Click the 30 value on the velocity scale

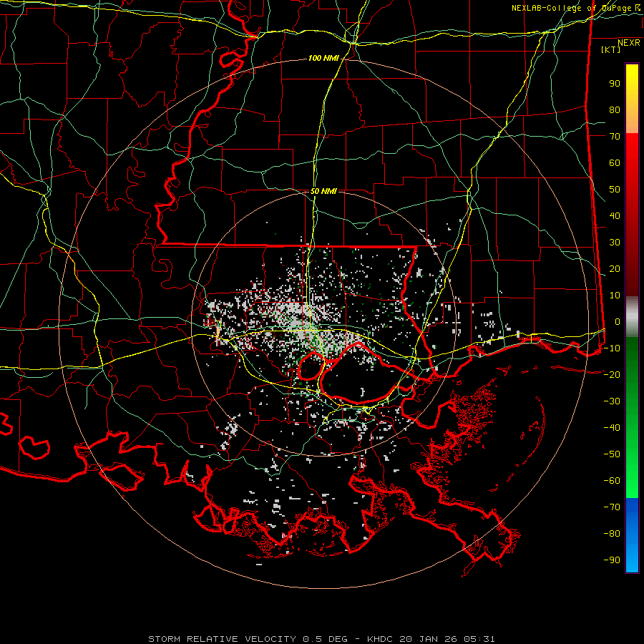[615, 243]
